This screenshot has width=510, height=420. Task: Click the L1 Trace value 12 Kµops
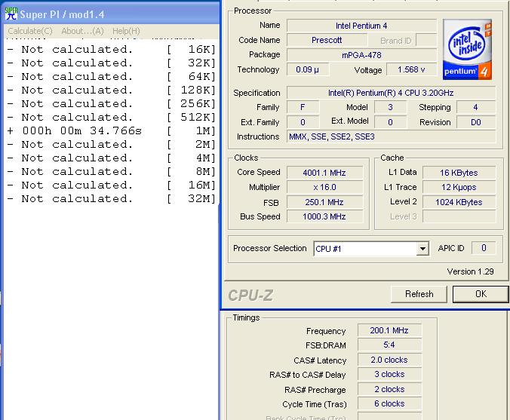pyautogui.click(x=459, y=187)
